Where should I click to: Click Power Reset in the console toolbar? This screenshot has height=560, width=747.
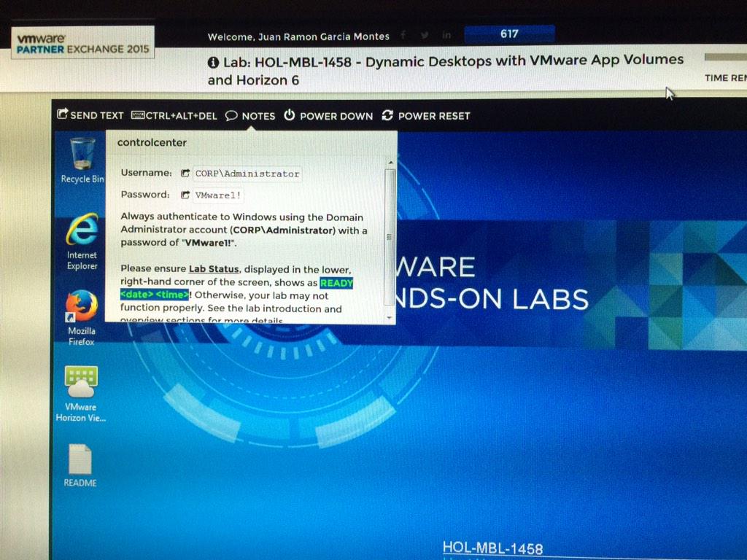426,116
